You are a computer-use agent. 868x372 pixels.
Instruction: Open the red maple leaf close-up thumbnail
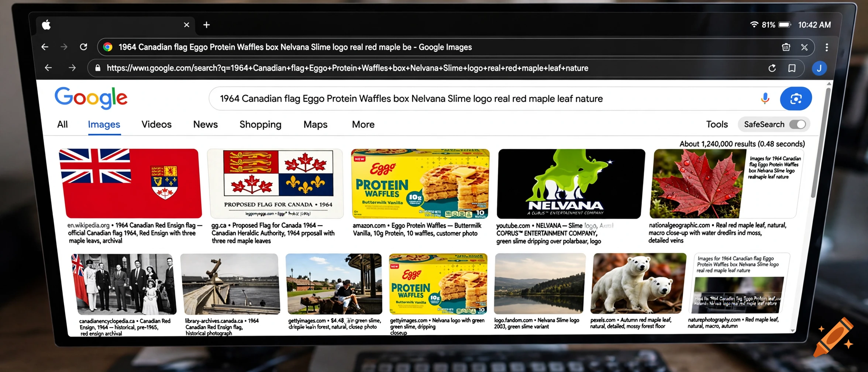697,183
